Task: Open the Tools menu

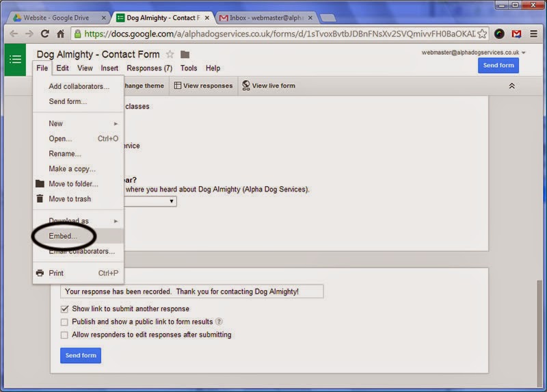Action: point(189,68)
